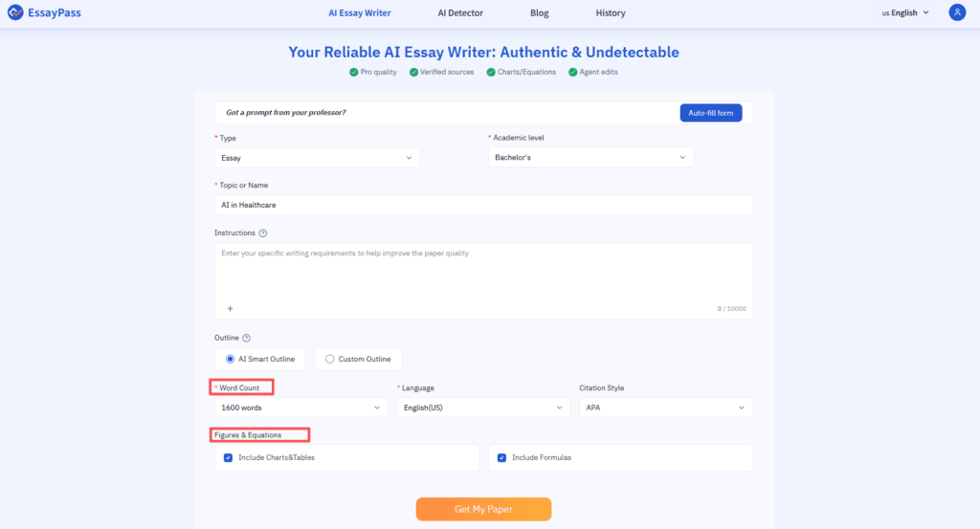
Task: Open the Word Count dropdown
Action: [301, 408]
